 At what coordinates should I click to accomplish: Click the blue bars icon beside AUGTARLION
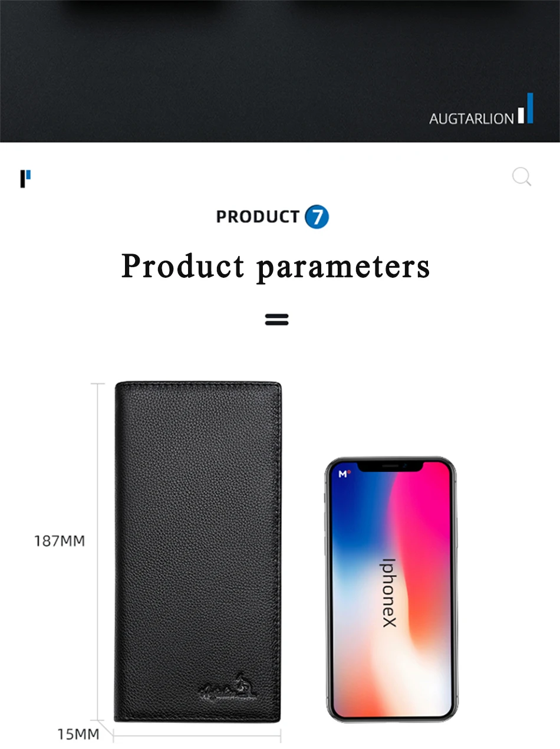525,108
